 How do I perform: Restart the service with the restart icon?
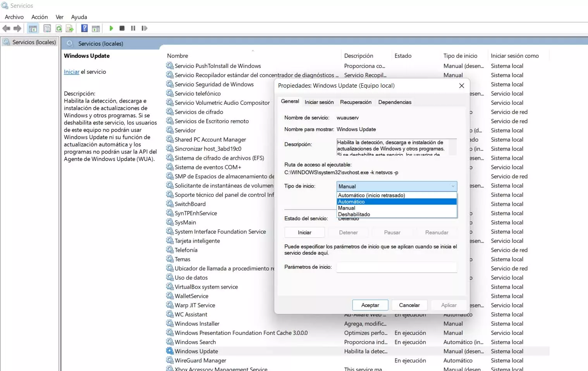(x=144, y=28)
